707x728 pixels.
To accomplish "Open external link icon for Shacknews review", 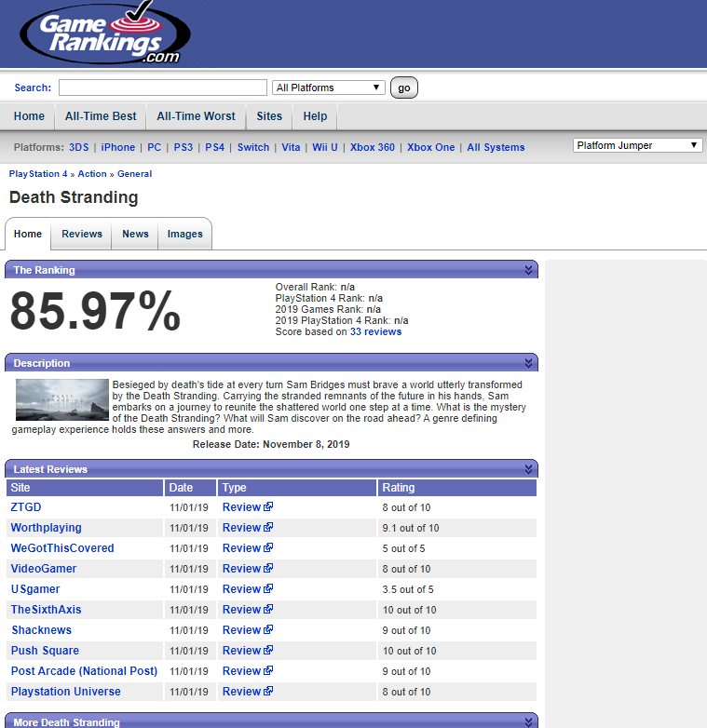I will [268, 629].
